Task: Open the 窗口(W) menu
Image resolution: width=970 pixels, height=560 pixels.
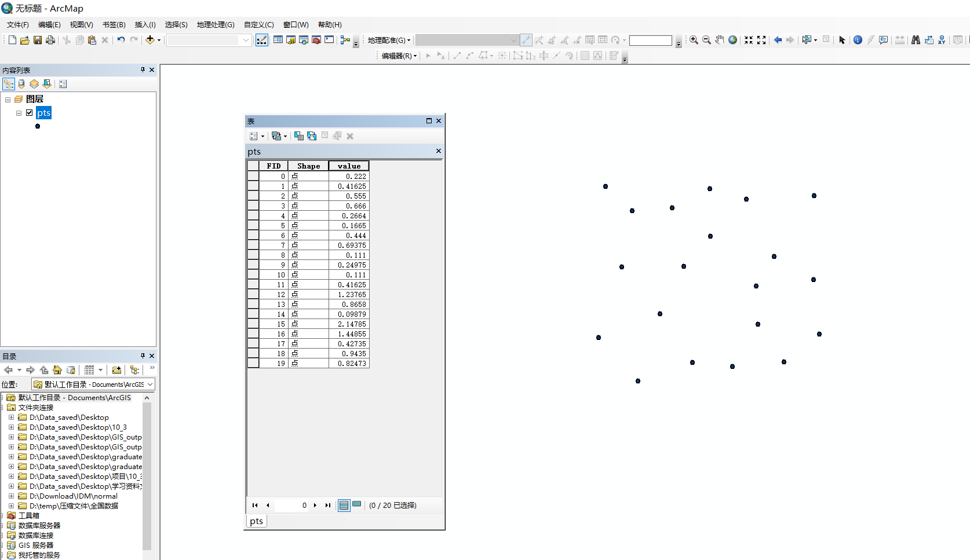Action: point(296,25)
